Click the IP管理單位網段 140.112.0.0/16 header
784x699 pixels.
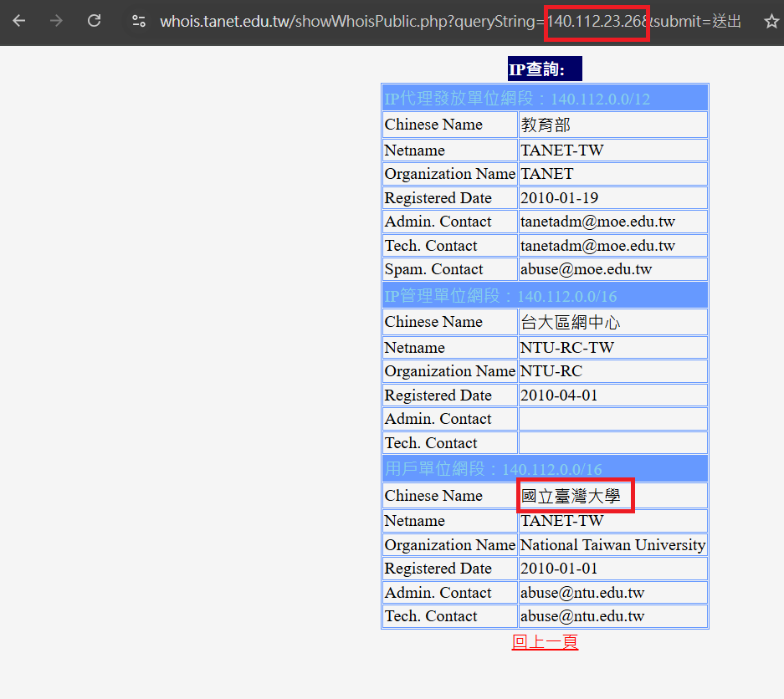(545, 296)
